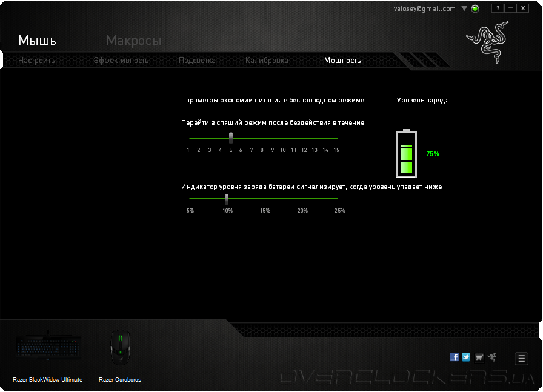
Task: Open the help question mark button
Action: click(x=498, y=8)
